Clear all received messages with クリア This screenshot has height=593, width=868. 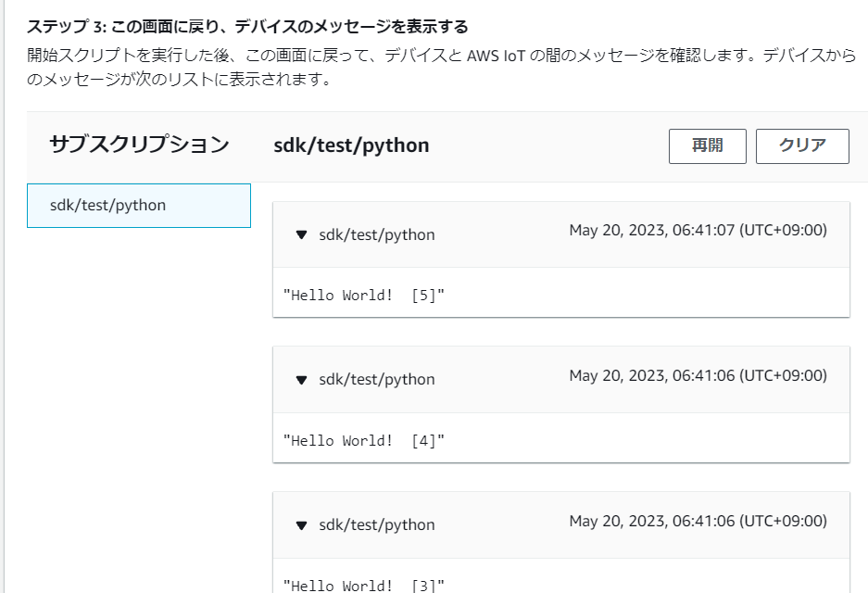point(802,145)
